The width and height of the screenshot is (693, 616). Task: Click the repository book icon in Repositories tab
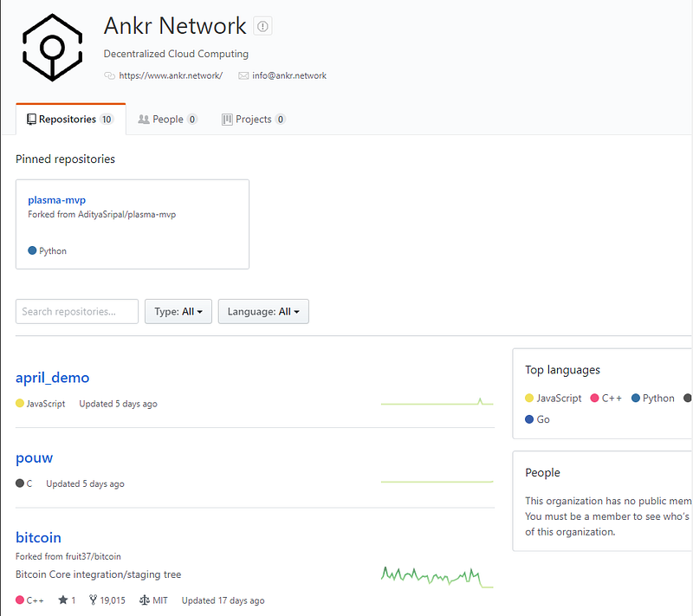(x=31, y=120)
